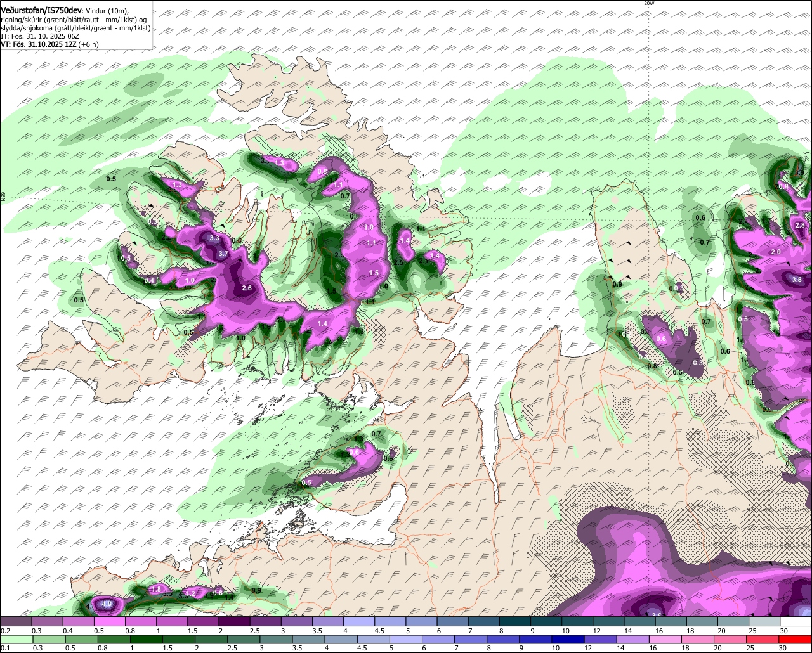Pick the bright magenta 0.5 snow legend swatch

[109, 621]
